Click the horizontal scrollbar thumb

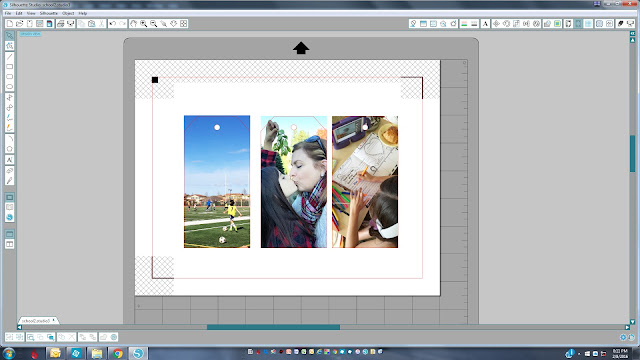273,327
